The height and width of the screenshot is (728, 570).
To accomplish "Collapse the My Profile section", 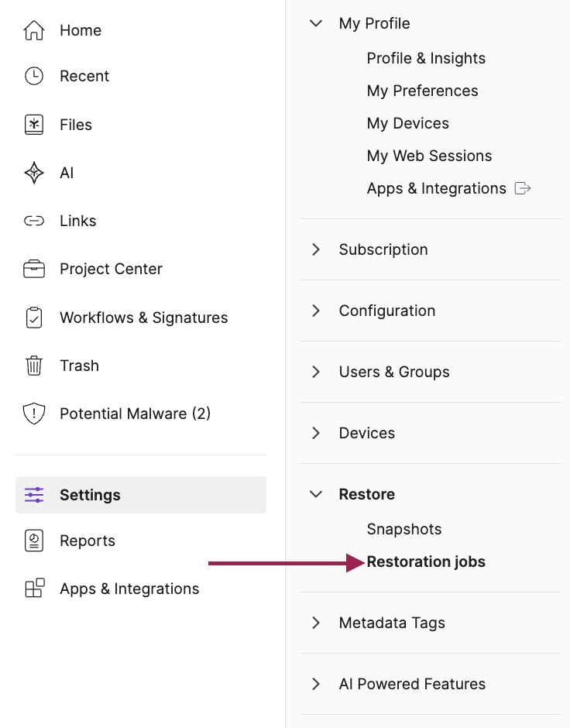I will [316, 23].
